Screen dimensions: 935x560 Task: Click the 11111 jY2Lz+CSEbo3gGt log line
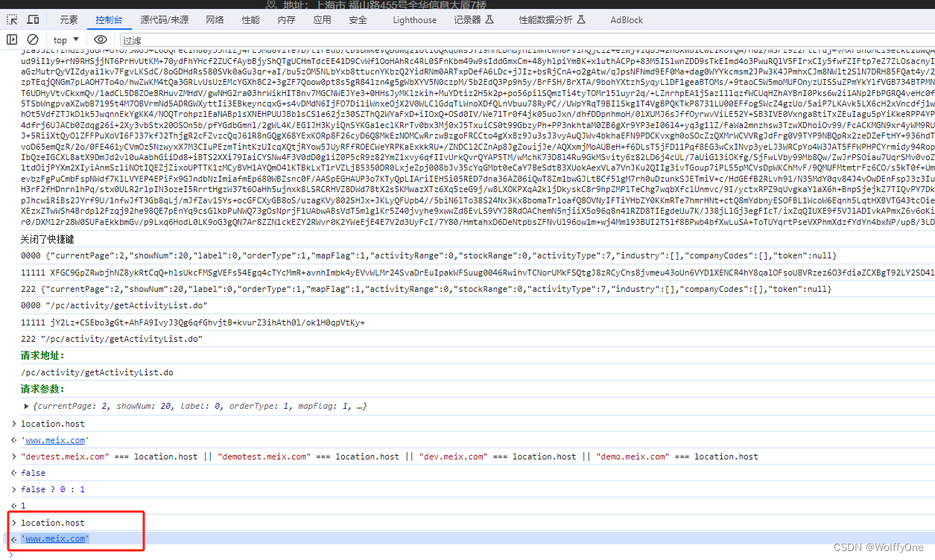(x=193, y=322)
